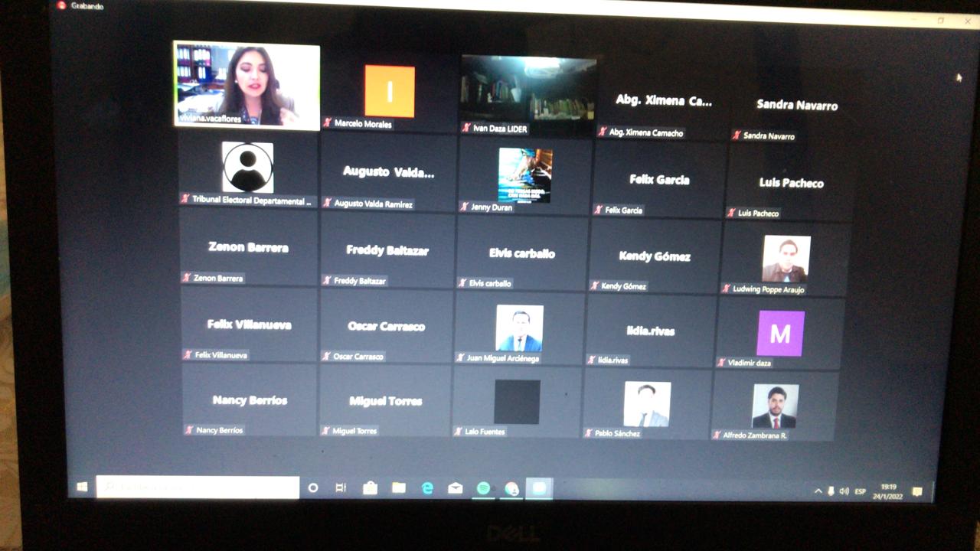Viewport: 980px width, 551px height.
Task: Switch to Chrome in the taskbar
Action: pos(511,489)
